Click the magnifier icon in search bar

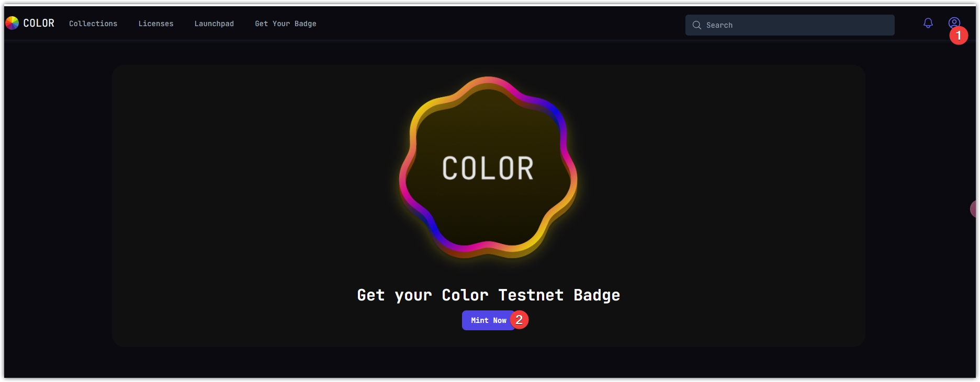point(696,25)
